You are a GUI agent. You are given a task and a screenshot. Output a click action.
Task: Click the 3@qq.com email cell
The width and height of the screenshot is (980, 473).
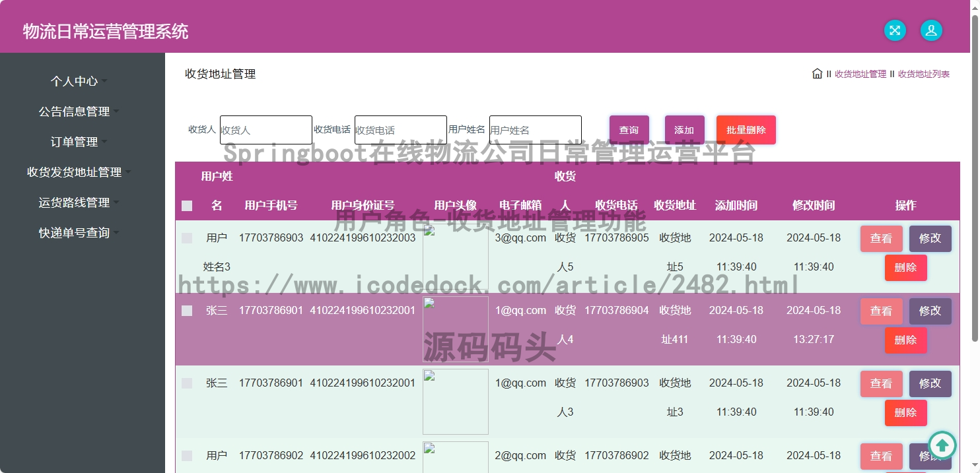(520, 237)
